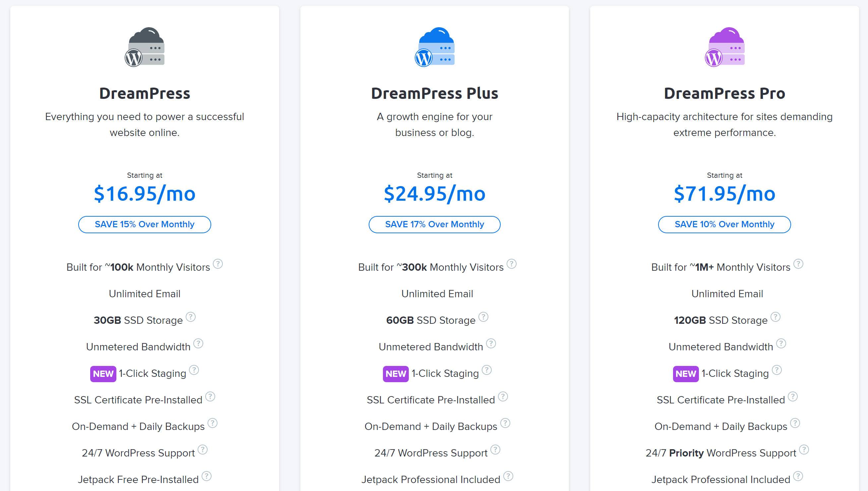The image size is (868, 491).
Task: Show Daily Backups info in DreamPress Plus card
Action: 505,423
